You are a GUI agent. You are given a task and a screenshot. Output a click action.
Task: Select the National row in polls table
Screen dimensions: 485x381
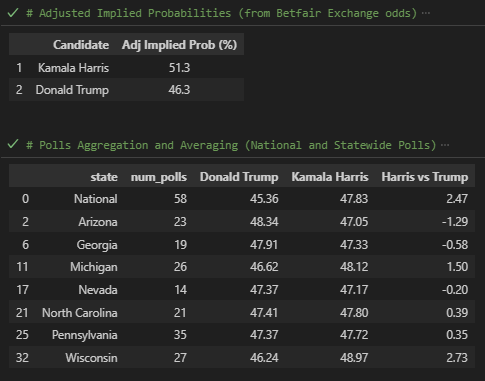click(x=242, y=199)
